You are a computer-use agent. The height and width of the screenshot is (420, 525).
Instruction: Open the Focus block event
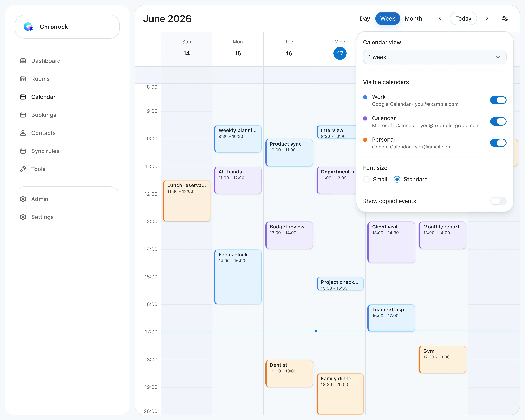coord(238,277)
